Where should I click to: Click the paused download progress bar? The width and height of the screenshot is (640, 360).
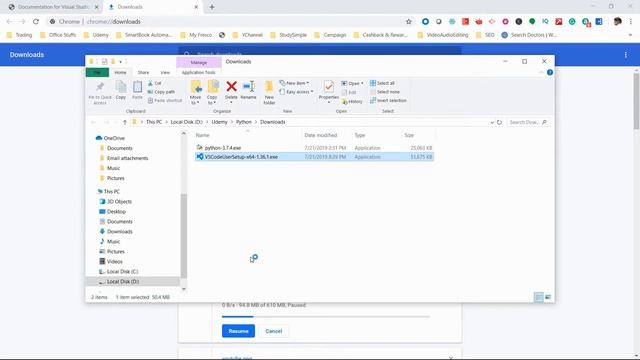tap(325, 316)
